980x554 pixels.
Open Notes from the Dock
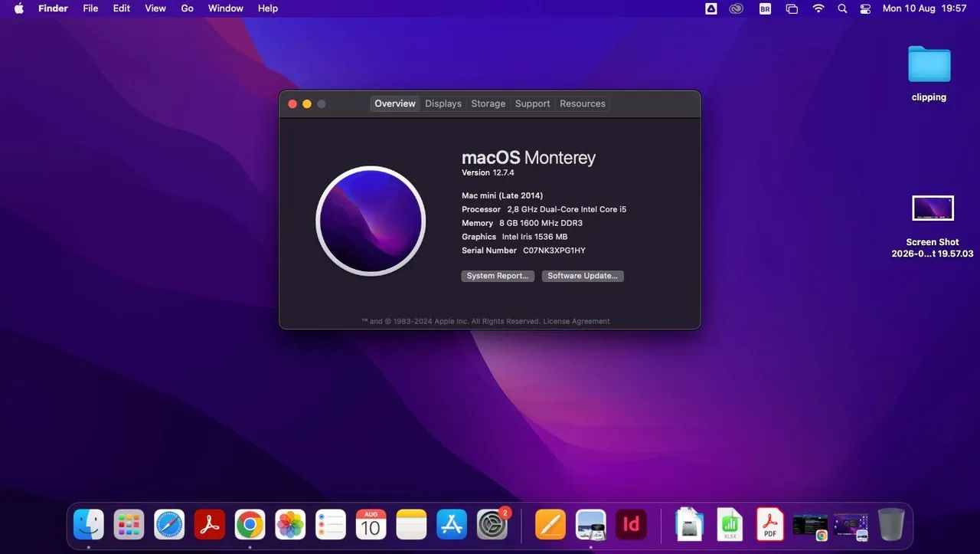411,525
